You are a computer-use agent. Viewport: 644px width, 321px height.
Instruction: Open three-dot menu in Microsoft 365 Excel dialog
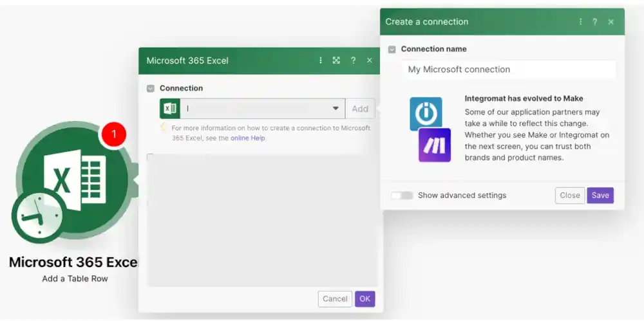coord(320,60)
